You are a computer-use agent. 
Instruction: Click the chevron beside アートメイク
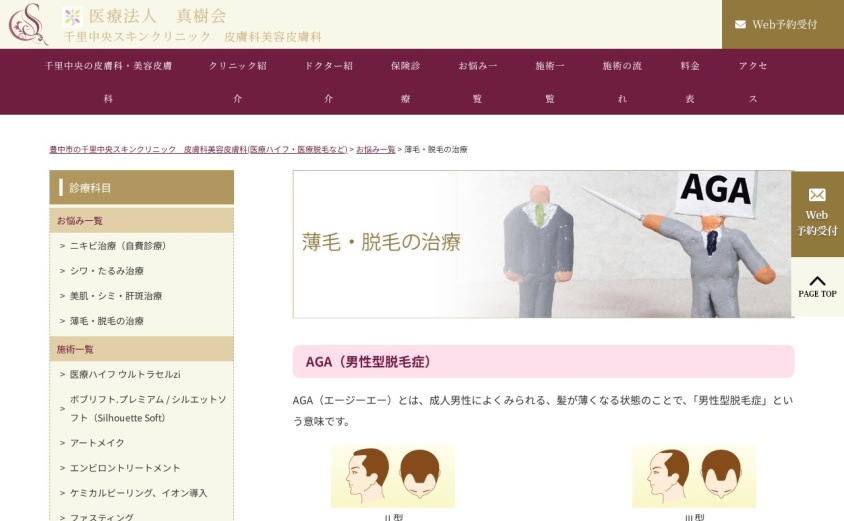tap(62, 443)
